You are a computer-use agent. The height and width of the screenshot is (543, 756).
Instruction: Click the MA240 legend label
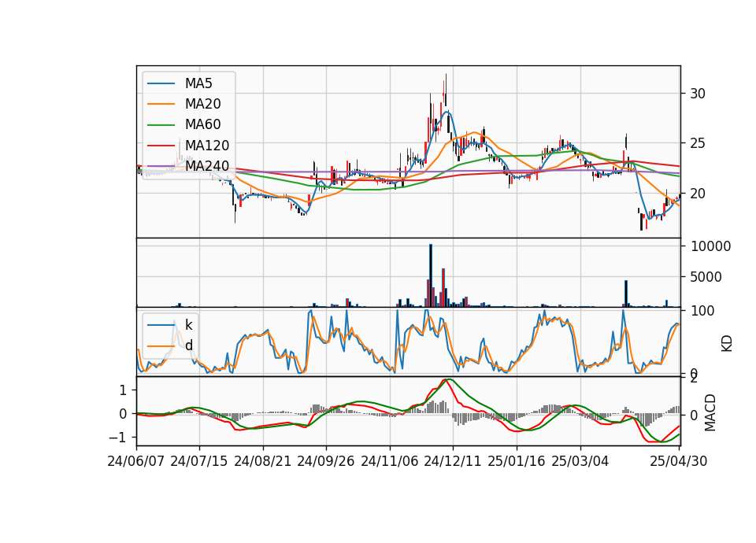(207, 166)
